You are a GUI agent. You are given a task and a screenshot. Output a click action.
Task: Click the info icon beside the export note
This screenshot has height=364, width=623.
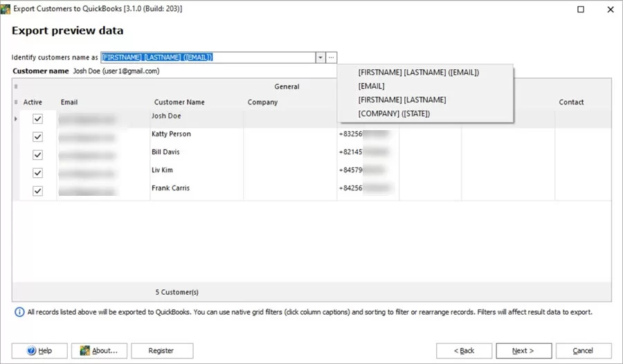[x=19, y=312]
